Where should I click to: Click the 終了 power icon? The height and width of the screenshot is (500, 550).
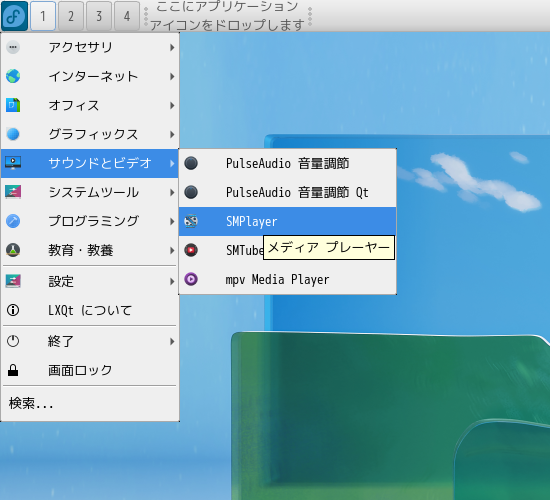click(13, 341)
